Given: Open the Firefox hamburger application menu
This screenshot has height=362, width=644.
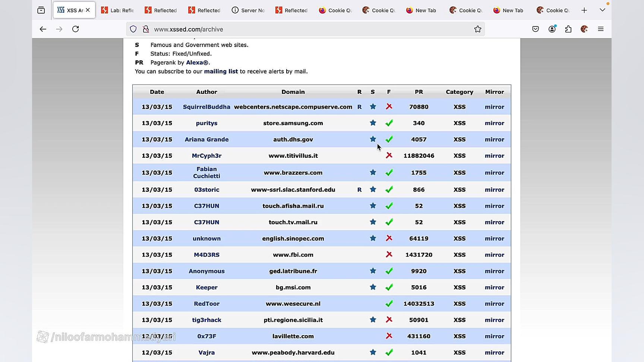Looking at the screenshot, I should coord(601,29).
